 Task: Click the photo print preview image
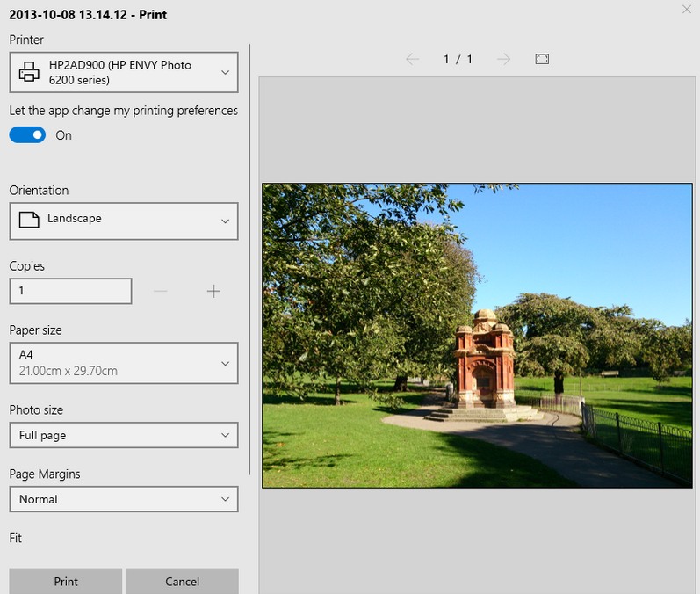pyautogui.click(x=477, y=336)
